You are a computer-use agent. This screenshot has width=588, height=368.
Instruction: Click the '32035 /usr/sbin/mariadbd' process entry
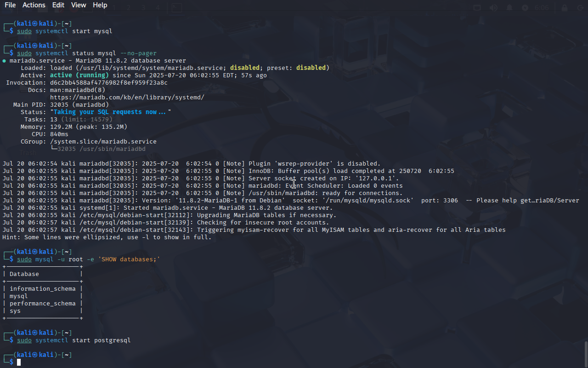tap(102, 149)
